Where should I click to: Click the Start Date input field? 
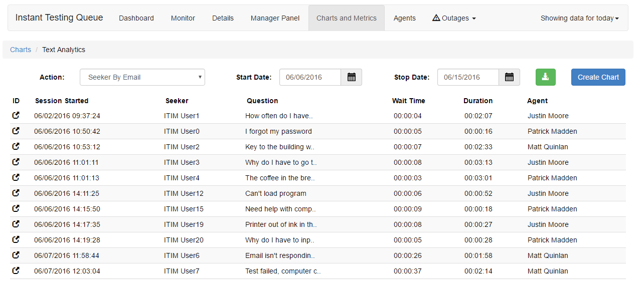[310, 77]
